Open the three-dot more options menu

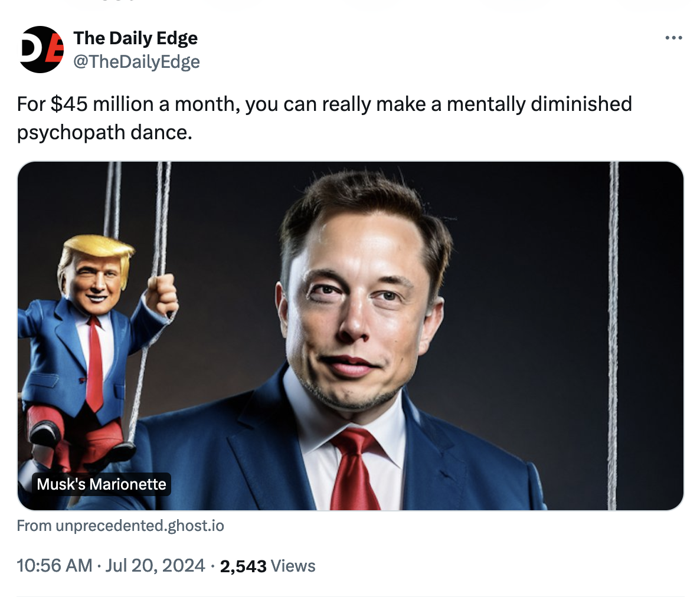pyautogui.click(x=673, y=38)
